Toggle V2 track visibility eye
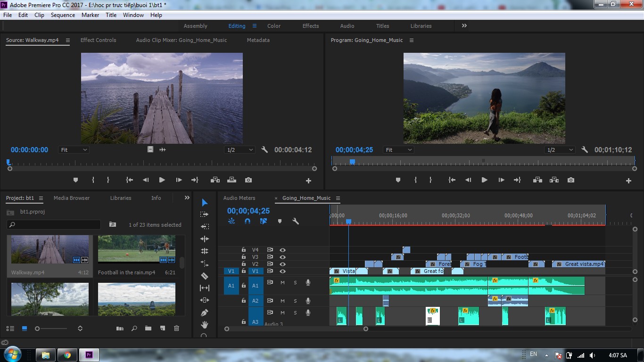This screenshot has height=362, width=644. (x=282, y=264)
